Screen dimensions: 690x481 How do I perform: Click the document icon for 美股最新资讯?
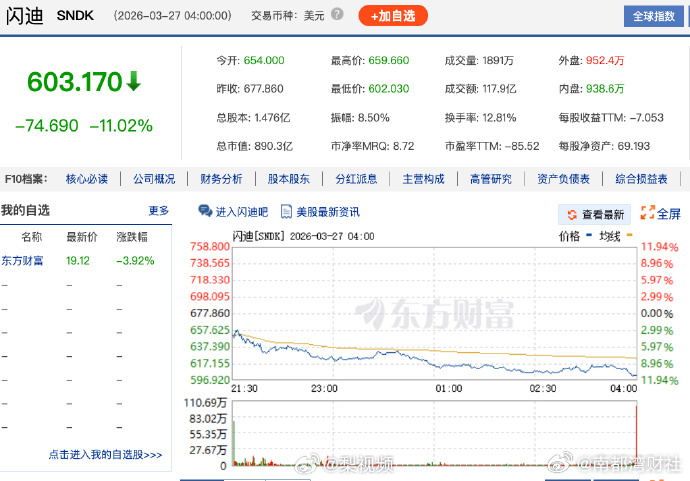coord(286,212)
